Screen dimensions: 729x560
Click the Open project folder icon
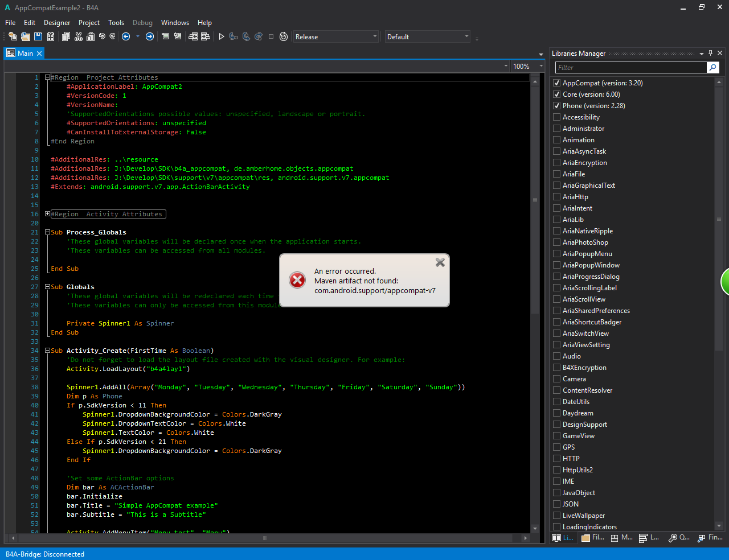click(x=26, y=36)
